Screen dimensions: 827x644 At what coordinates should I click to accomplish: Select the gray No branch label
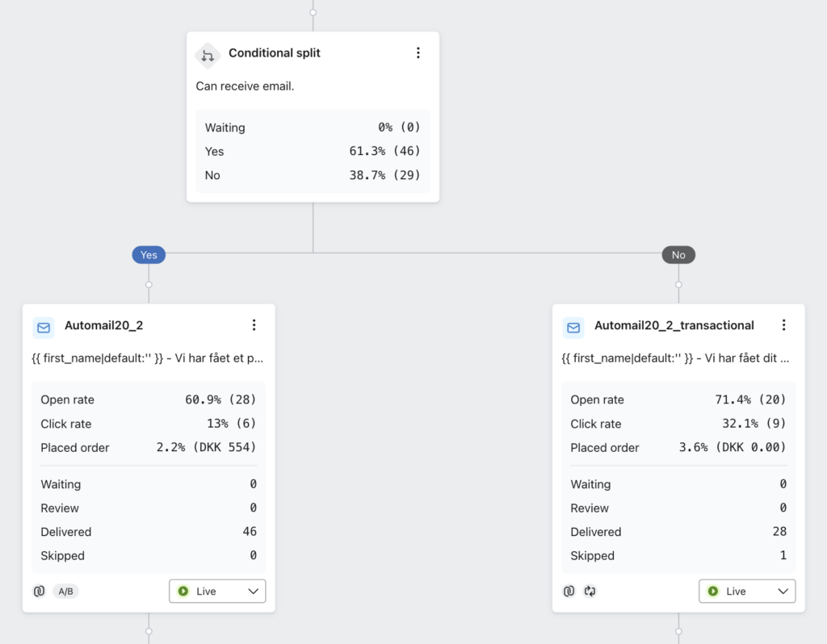pos(678,255)
